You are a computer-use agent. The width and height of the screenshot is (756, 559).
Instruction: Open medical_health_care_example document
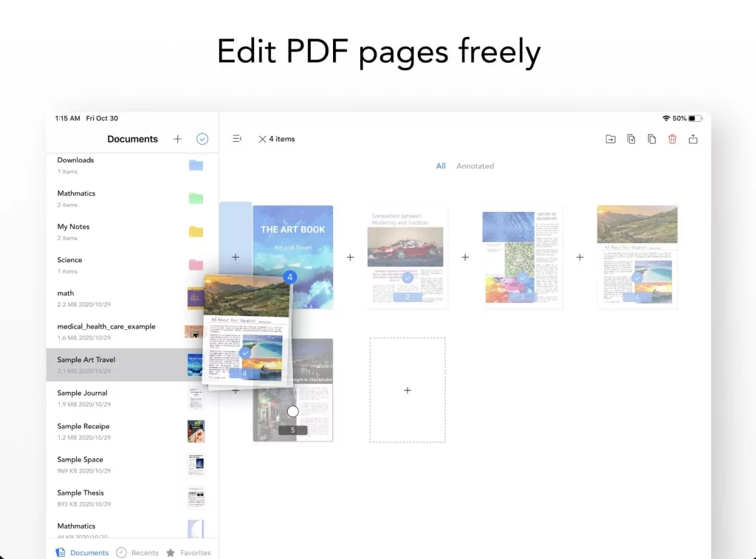(133, 332)
